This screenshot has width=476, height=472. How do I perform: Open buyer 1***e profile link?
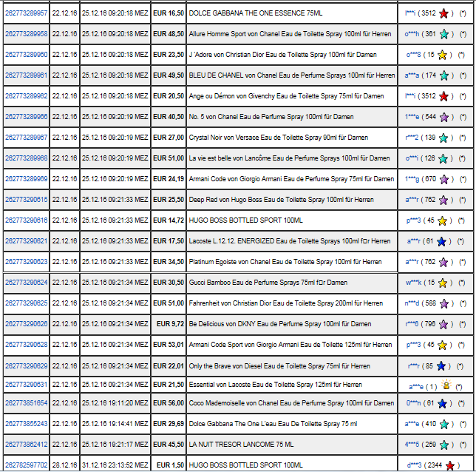click(412, 117)
